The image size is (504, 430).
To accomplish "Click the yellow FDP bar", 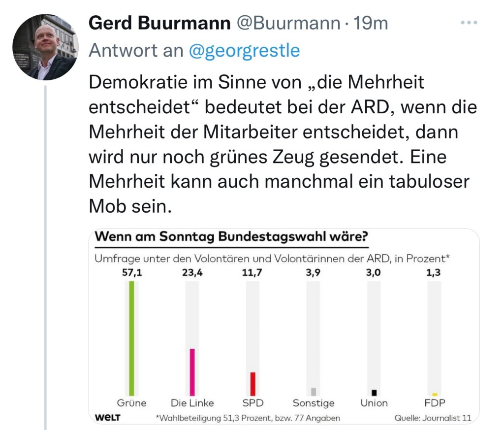I will pyautogui.click(x=435, y=394).
